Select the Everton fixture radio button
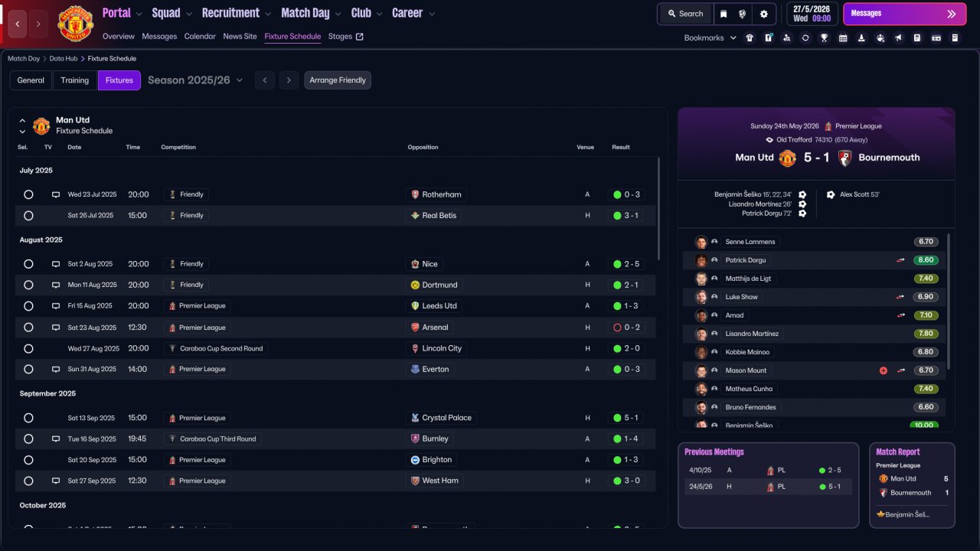This screenshot has width=980, height=551. pos(28,369)
